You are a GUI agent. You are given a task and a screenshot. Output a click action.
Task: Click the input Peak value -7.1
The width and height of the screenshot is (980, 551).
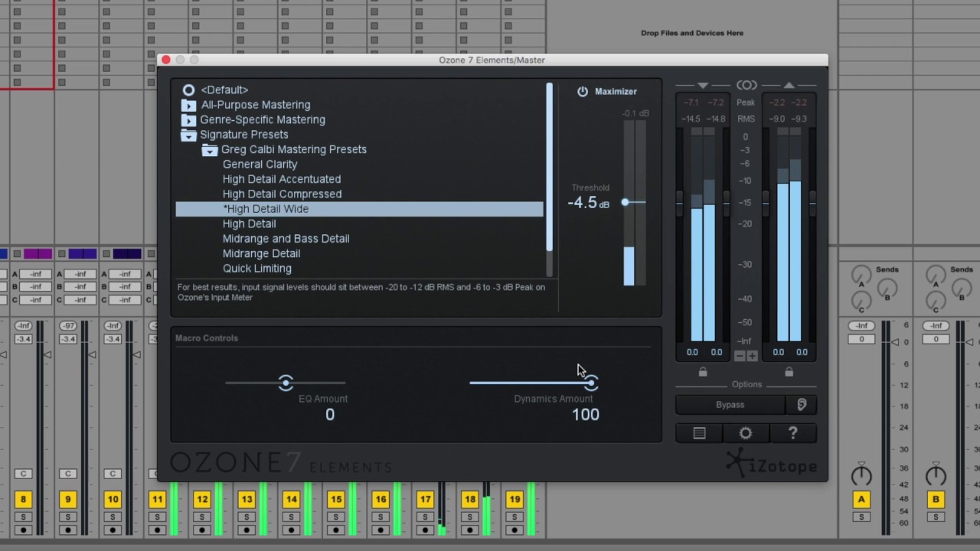point(691,103)
